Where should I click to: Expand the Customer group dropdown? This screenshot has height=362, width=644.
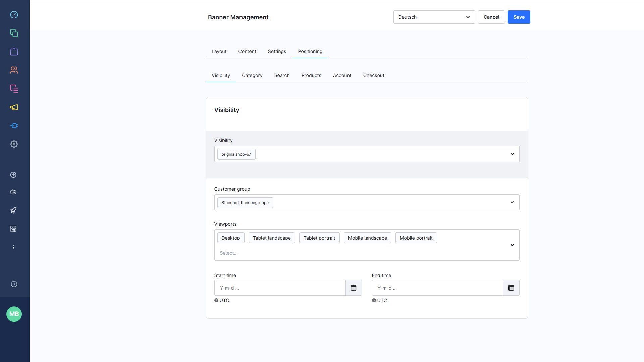(x=512, y=202)
